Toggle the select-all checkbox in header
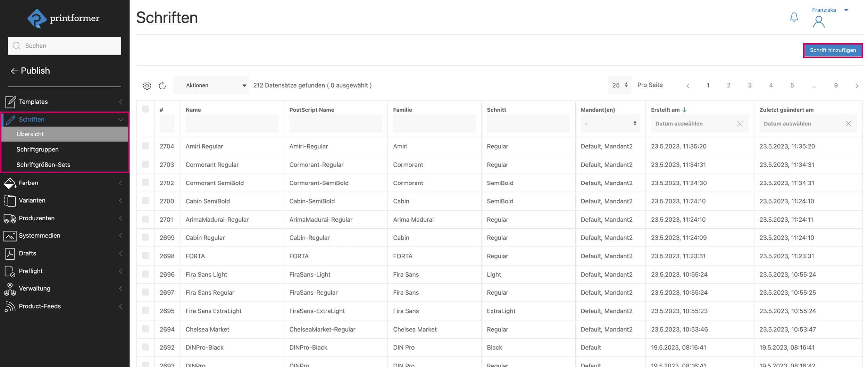Viewport: 868px width, 367px height. pos(145,109)
